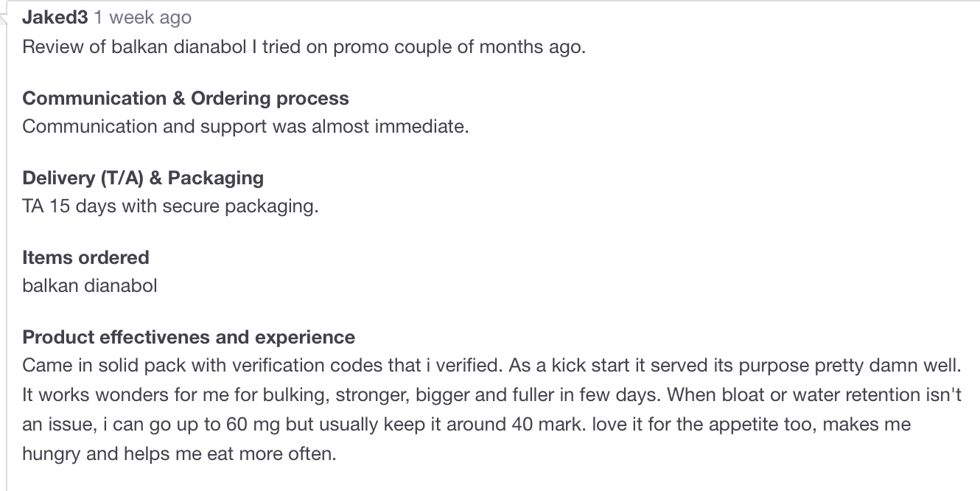Click the 'Items ordered' heading
The width and height of the screenshot is (980, 491).
click(85, 258)
